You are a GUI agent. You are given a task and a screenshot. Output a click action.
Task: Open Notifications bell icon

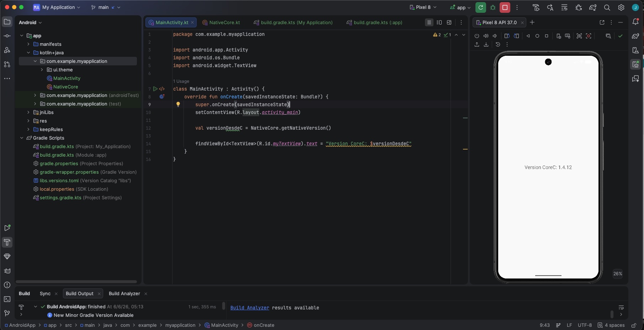[635, 22]
